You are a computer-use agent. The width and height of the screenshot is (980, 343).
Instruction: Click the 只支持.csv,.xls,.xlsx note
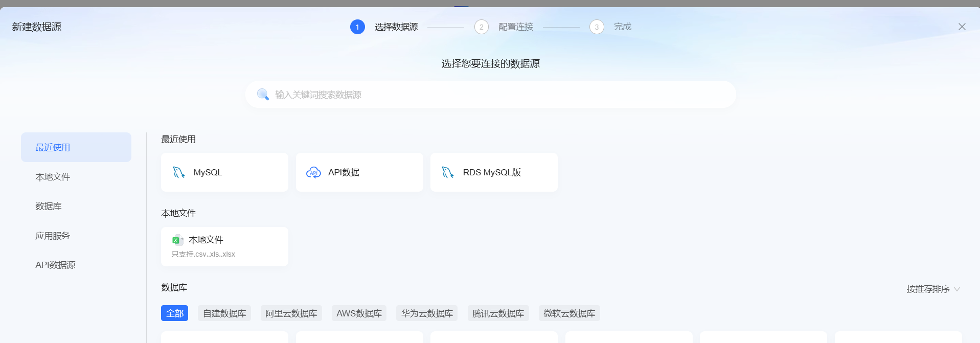[203, 254]
